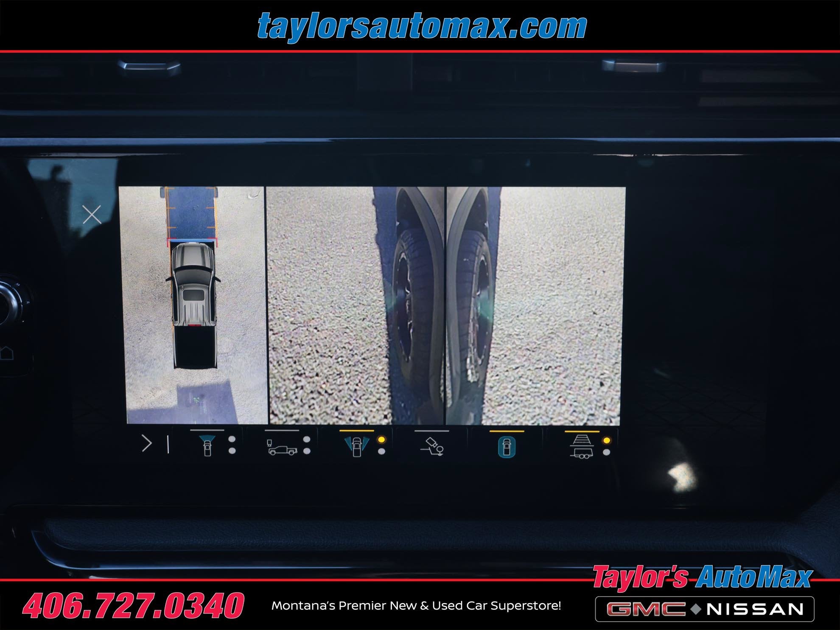Image resolution: width=840 pixels, height=630 pixels.
Task: Select yellow dot beside side wheel views icon
Action: point(381,440)
